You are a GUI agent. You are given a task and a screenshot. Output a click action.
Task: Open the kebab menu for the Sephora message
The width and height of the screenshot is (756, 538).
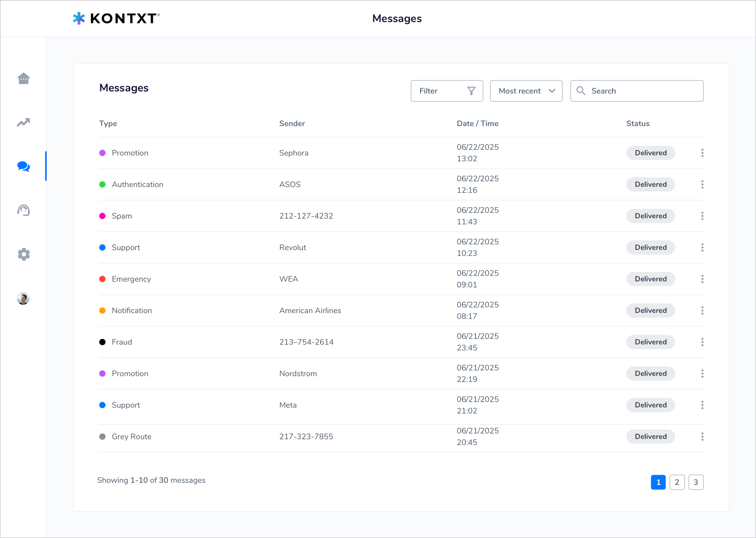[702, 153]
